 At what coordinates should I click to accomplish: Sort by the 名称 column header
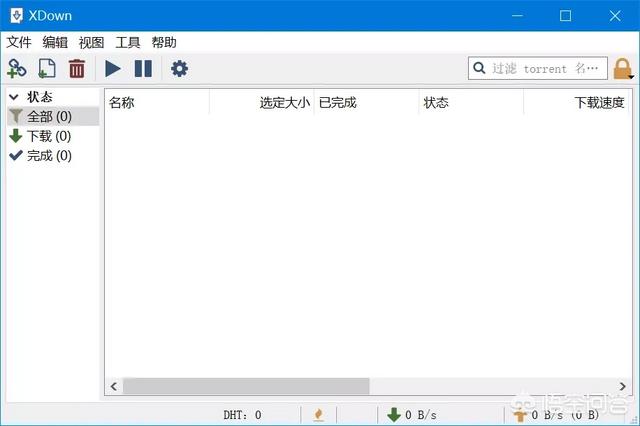click(157, 102)
